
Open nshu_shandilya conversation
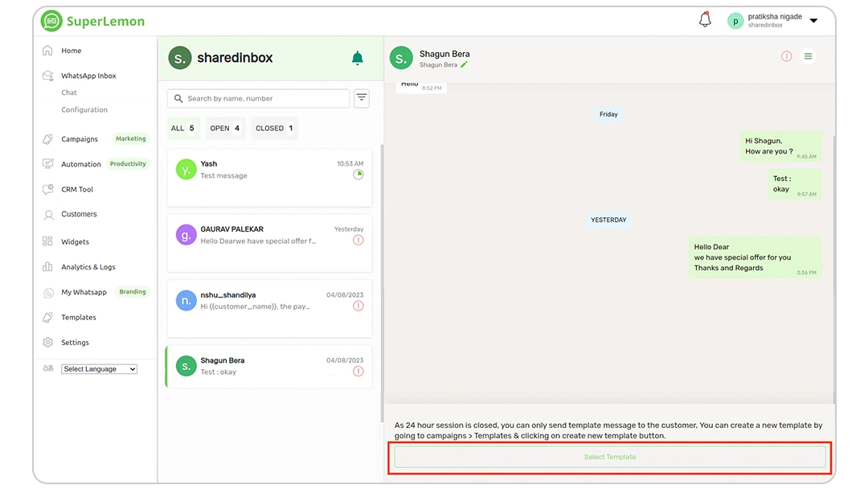(x=269, y=309)
